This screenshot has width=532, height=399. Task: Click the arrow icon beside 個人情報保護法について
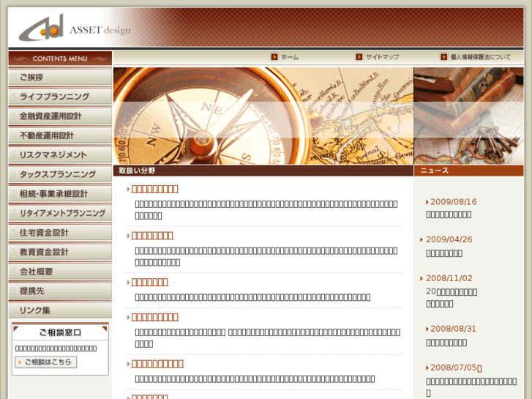tap(443, 57)
